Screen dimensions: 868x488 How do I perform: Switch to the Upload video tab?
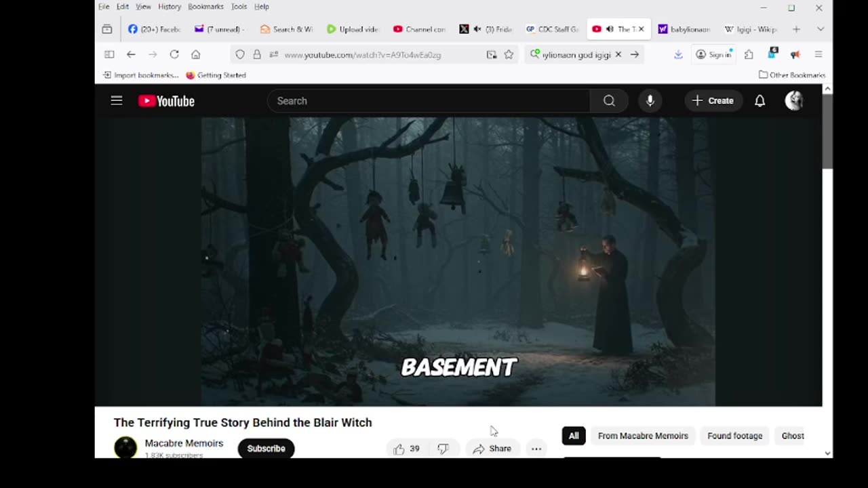tap(353, 29)
